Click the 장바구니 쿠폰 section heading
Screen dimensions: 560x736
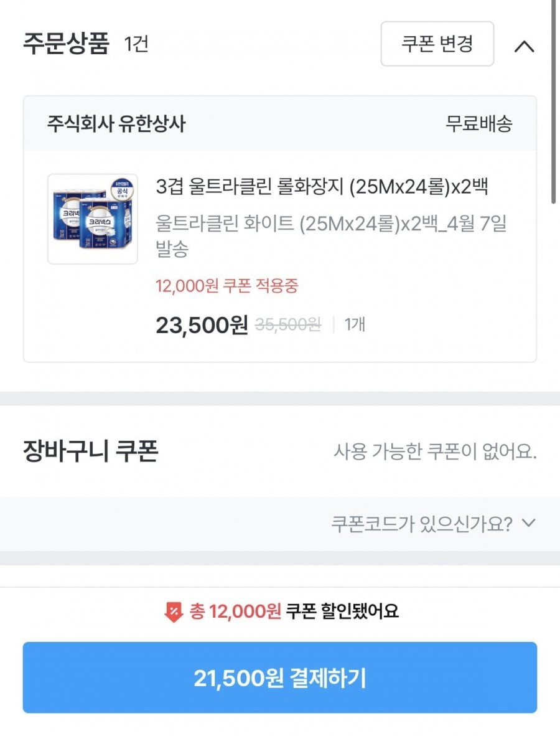tap(90, 451)
